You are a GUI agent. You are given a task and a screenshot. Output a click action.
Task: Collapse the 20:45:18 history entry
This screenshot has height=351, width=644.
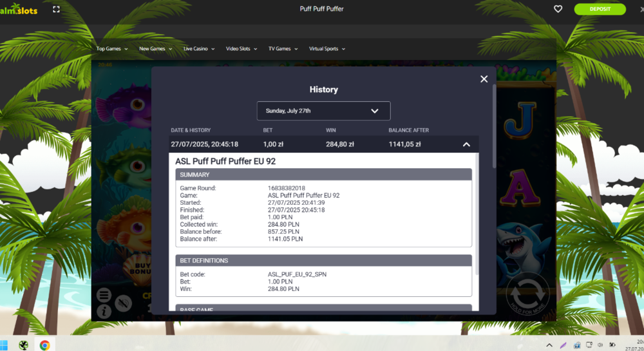click(466, 144)
